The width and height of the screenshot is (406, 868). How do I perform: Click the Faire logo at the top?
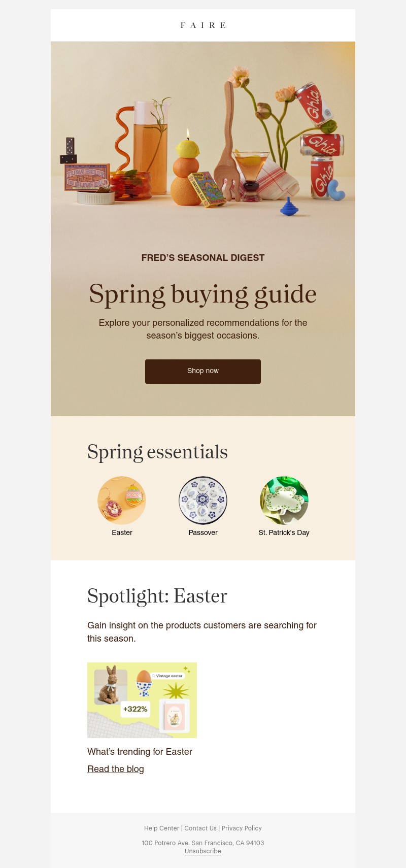[x=203, y=25]
